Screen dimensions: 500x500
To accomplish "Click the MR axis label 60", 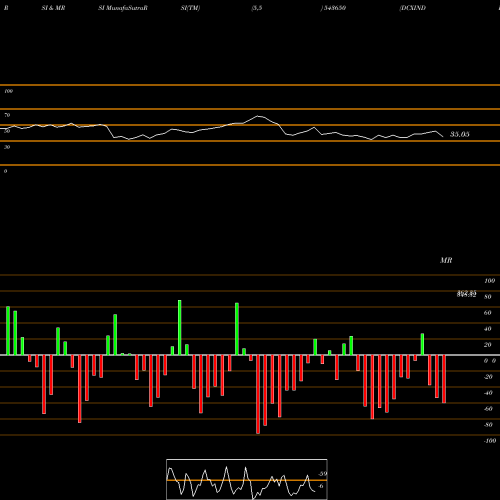I will point(488,313).
